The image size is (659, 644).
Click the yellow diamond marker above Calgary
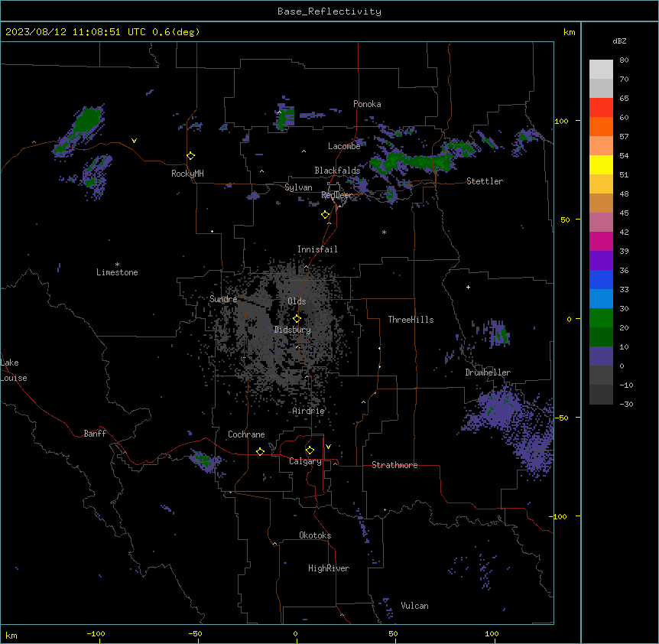(310, 450)
